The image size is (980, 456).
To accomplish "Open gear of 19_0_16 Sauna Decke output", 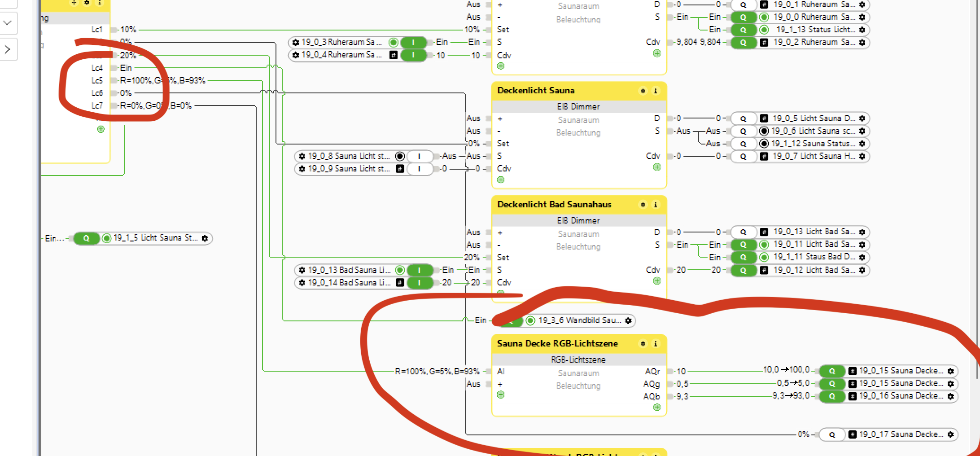I will pos(950,396).
